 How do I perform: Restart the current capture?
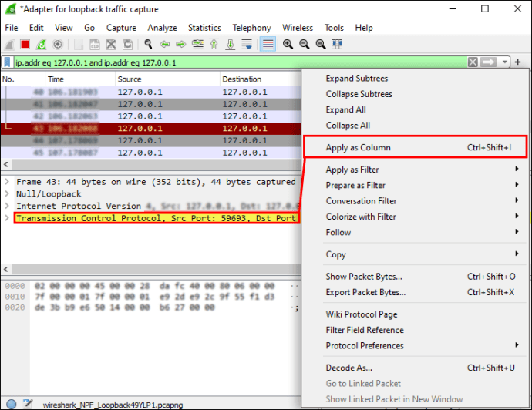(41, 45)
